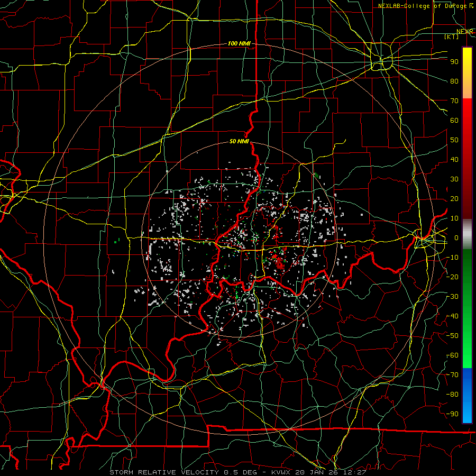This screenshot has height=476, width=476.
Task: Click the 30 value on velocity scale
Action: pos(454,179)
